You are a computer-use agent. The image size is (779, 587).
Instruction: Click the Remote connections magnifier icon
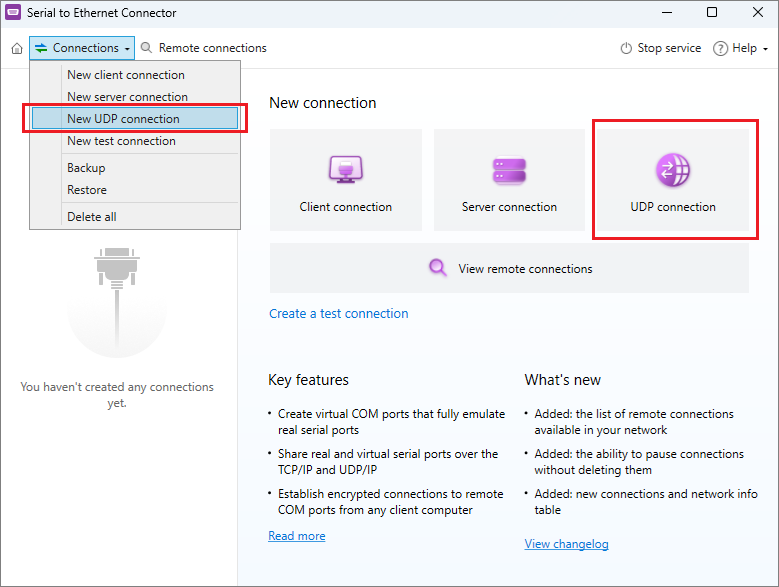point(146,48)
